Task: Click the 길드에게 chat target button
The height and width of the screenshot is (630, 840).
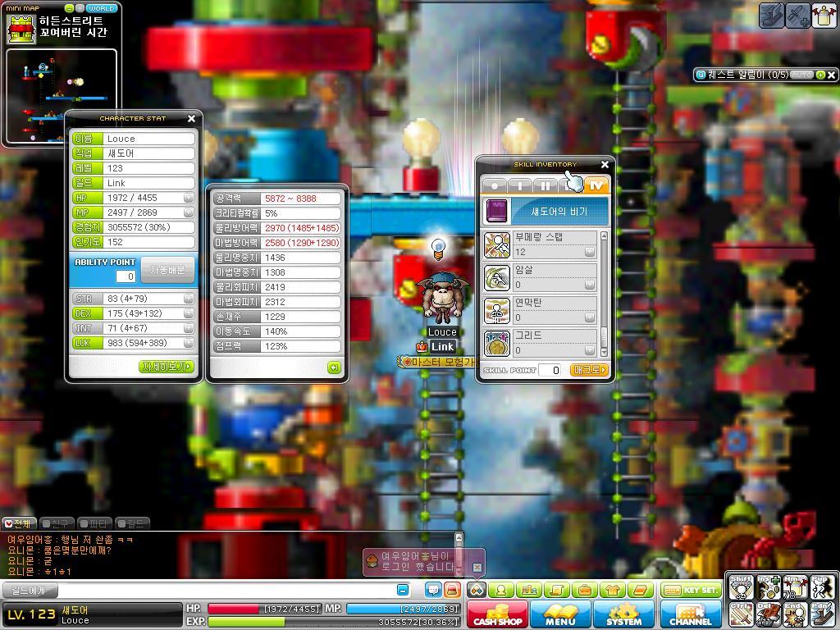Action: (29, 591)
